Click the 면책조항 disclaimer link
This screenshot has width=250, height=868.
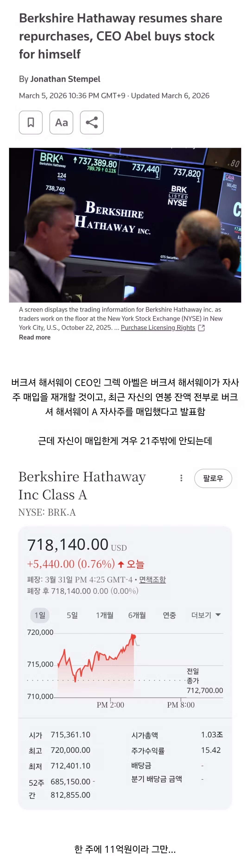tap(152, 579)
